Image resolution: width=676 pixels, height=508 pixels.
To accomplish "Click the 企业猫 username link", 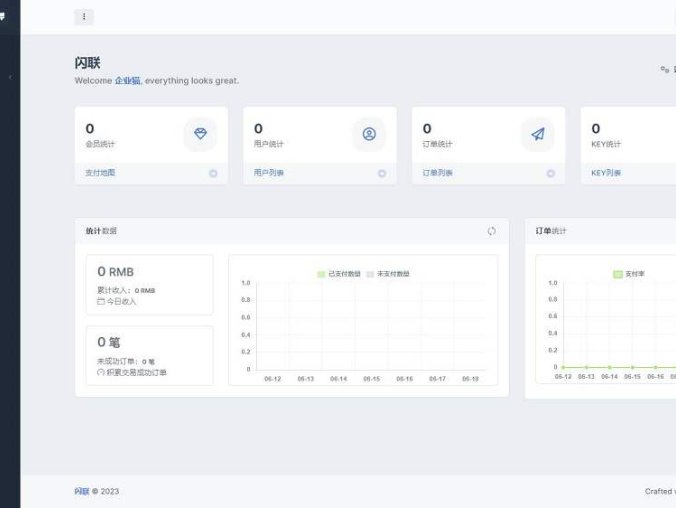I will (127, 81).
